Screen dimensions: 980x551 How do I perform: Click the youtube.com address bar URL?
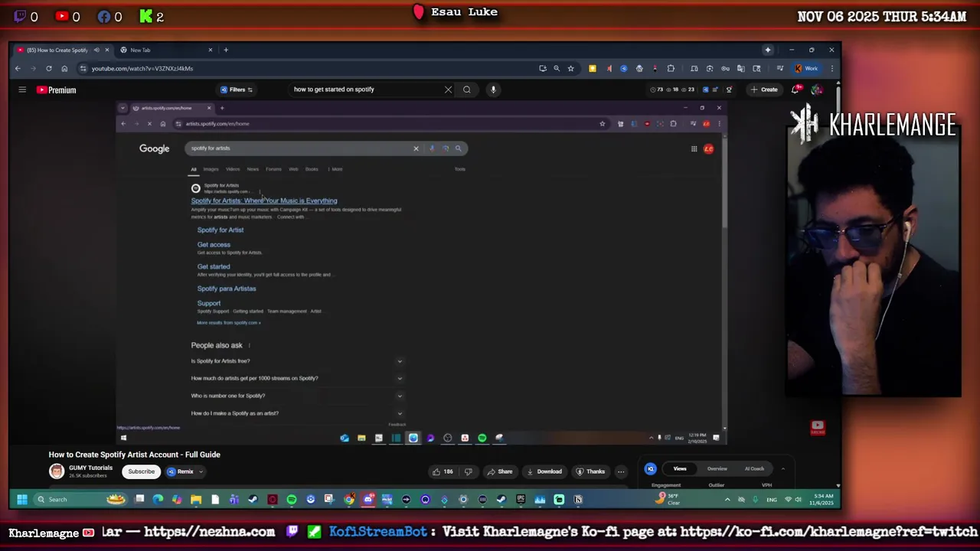pyautogui.click(x=142, y=68)
